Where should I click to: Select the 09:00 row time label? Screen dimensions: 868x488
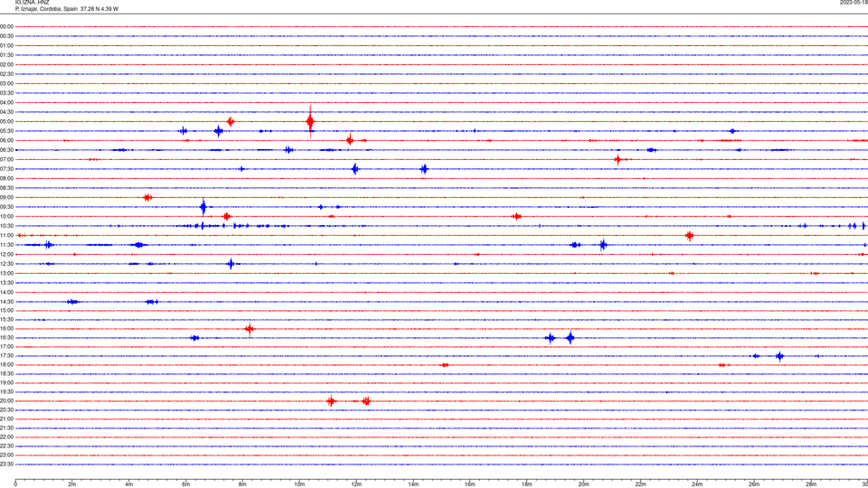[x=6, y=198]
